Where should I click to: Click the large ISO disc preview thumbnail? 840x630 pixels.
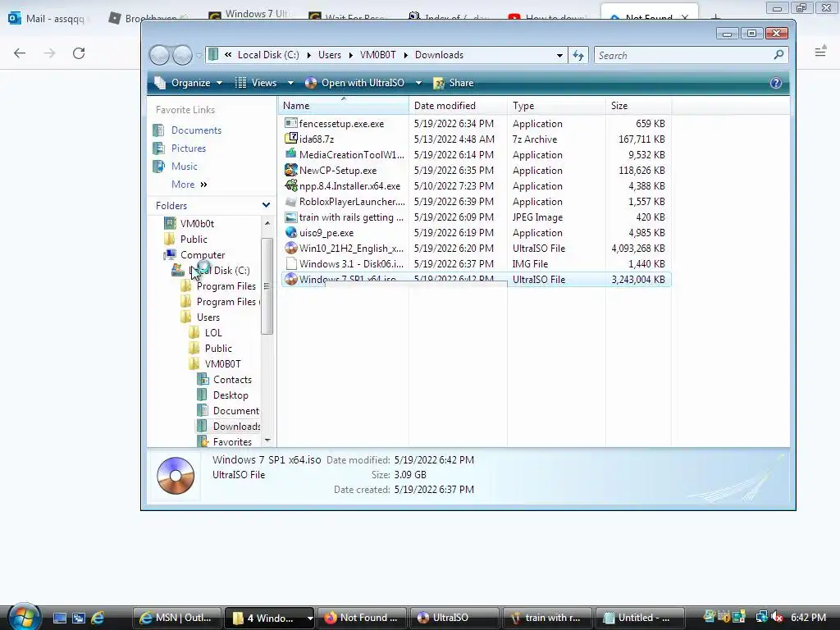point(176,475)
